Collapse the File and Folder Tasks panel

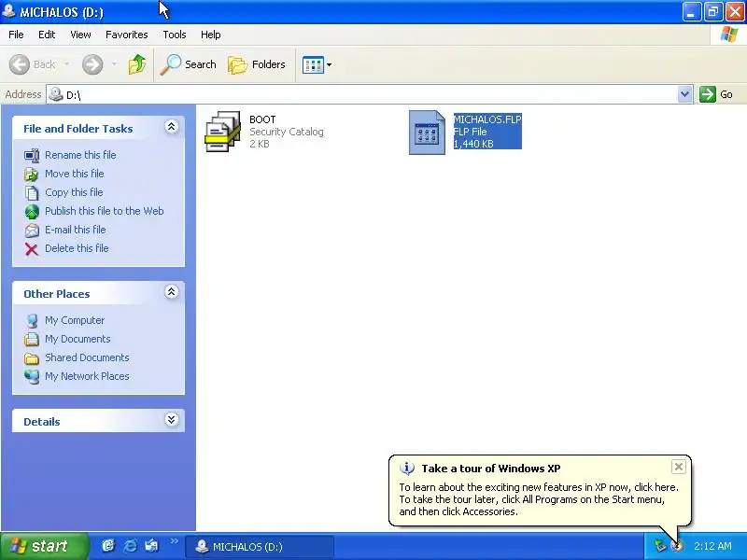172,127
